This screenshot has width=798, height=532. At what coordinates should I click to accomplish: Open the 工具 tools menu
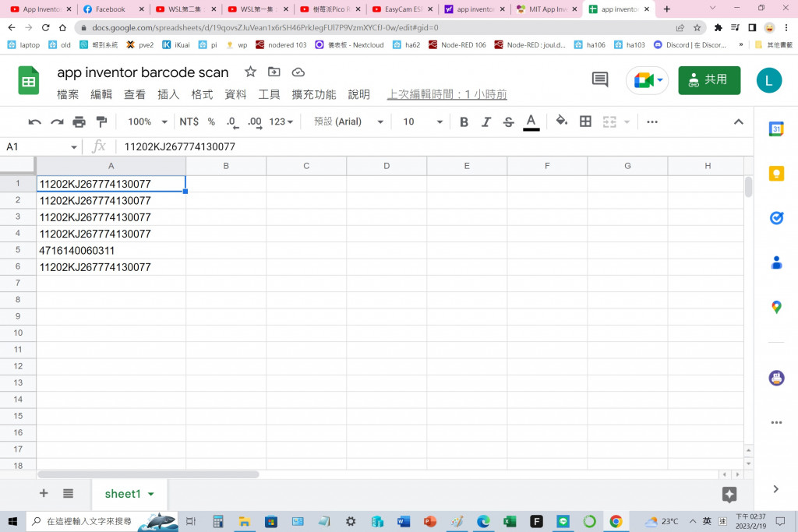[269, 94]
